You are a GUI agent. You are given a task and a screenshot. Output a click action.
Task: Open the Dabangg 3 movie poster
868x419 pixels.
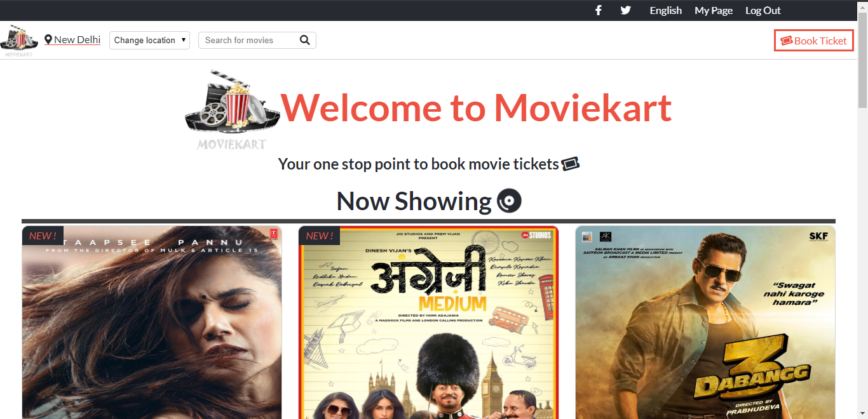tap(705, 323)
